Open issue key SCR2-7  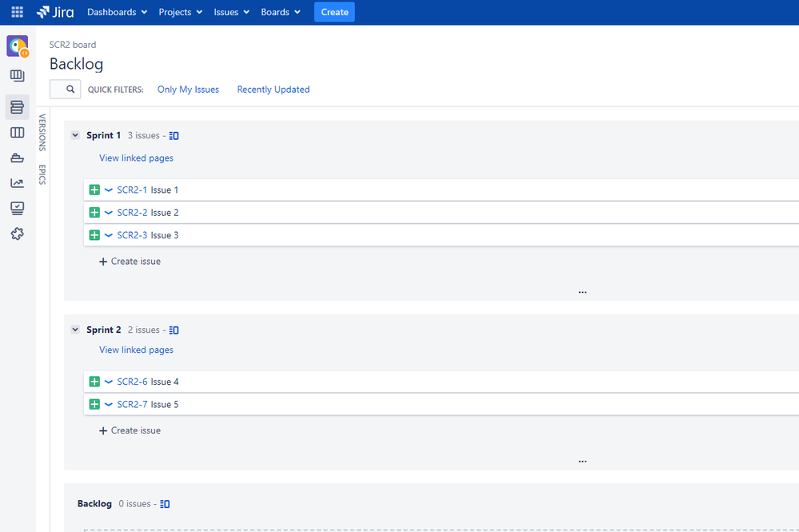(132, 404)
